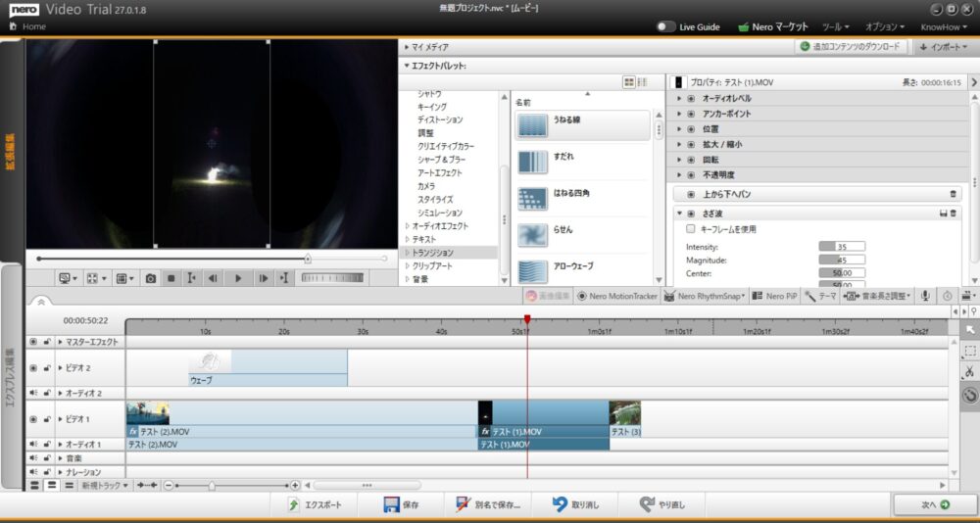The image size is (980, 523).
Task: Expand the ビデオ 1 track header
Action: click(60, 419)
